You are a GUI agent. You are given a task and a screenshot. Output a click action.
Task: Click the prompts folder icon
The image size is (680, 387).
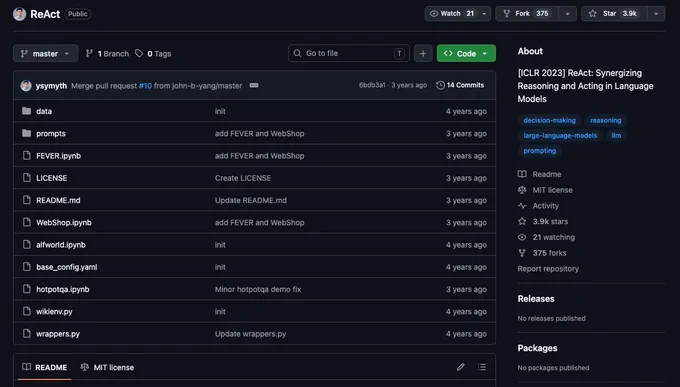26,133
